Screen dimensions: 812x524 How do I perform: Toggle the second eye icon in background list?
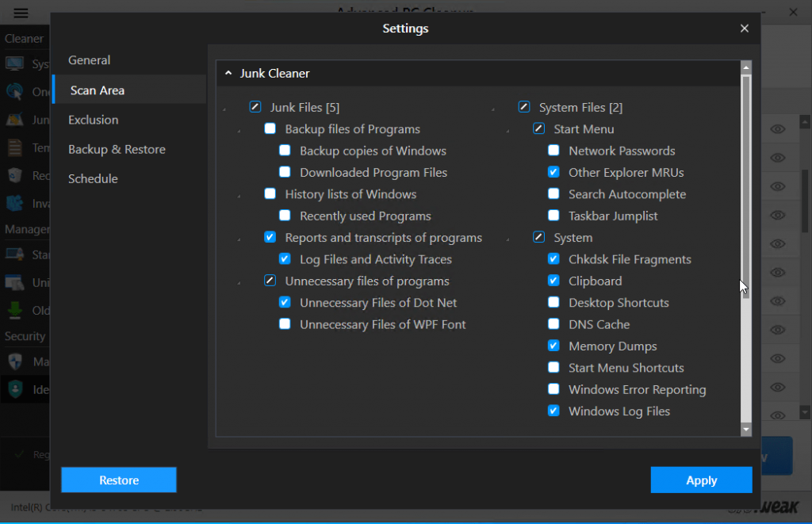click(778, 158)
